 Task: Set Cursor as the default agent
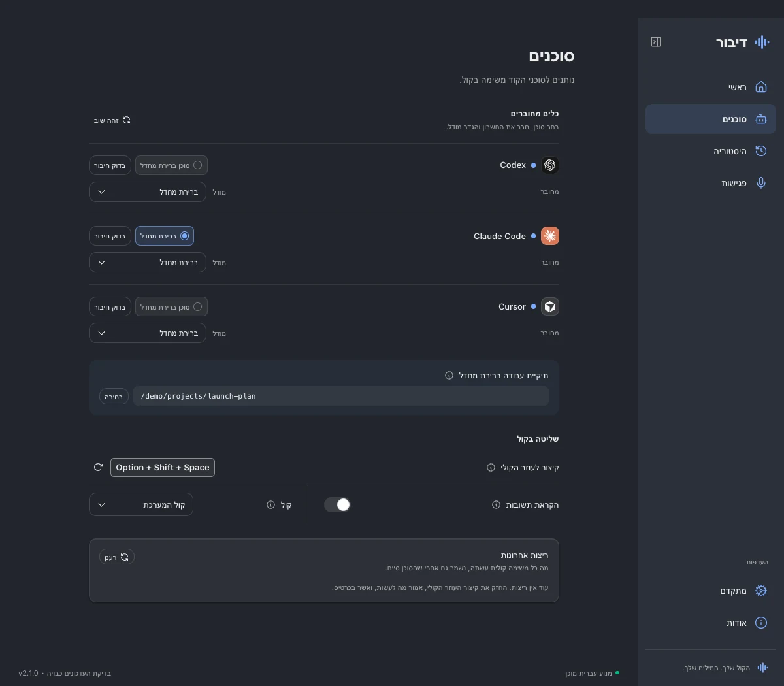click(171, 306)
